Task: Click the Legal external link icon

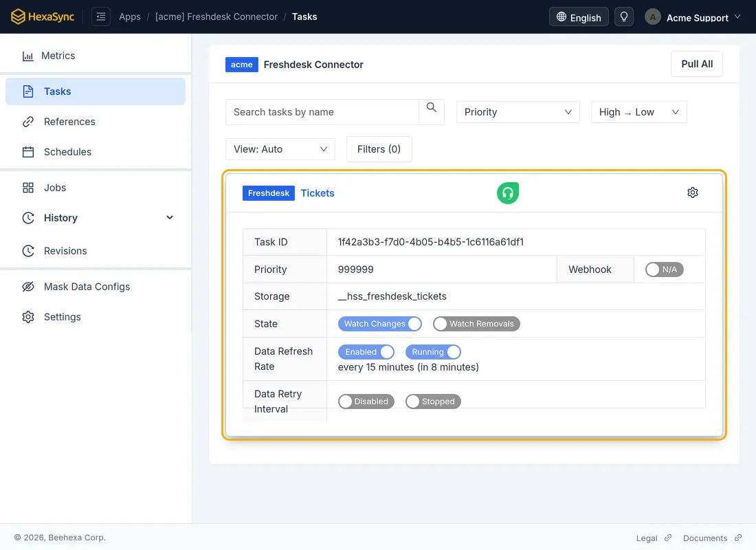Action: click(668, 538)
